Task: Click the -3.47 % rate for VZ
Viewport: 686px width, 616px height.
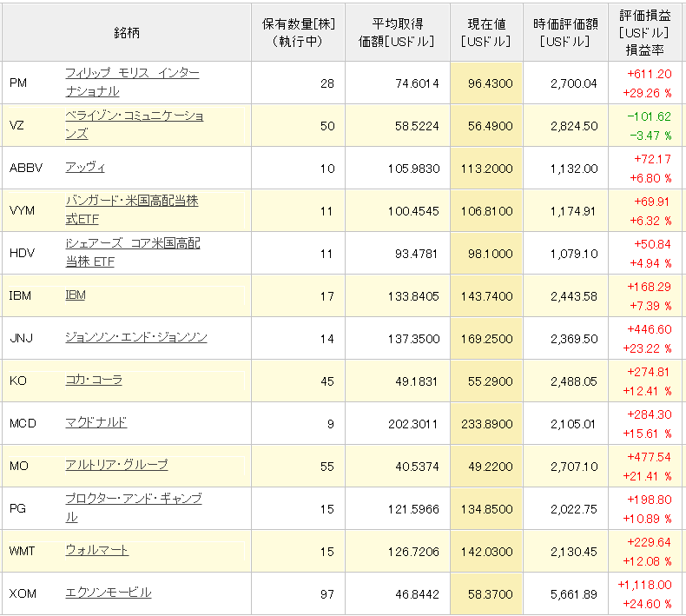Action: pos(650,136)
